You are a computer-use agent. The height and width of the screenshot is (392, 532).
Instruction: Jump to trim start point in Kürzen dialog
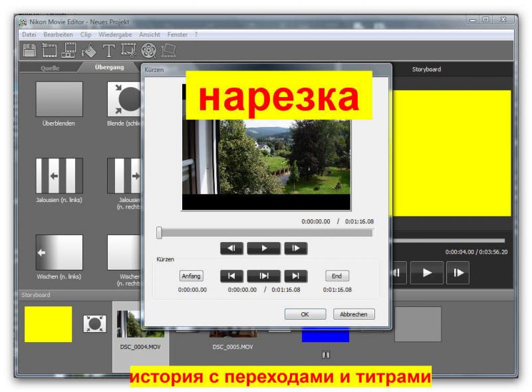[x=231, y=276]
